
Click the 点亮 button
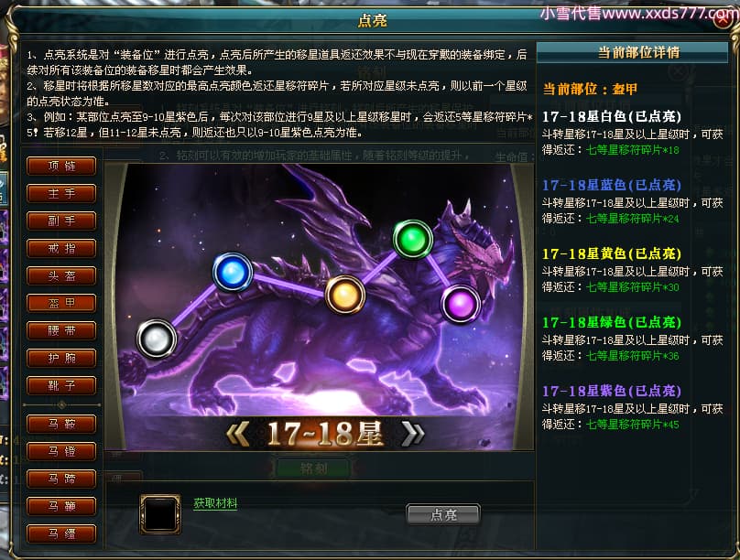(x=443, y=514)
